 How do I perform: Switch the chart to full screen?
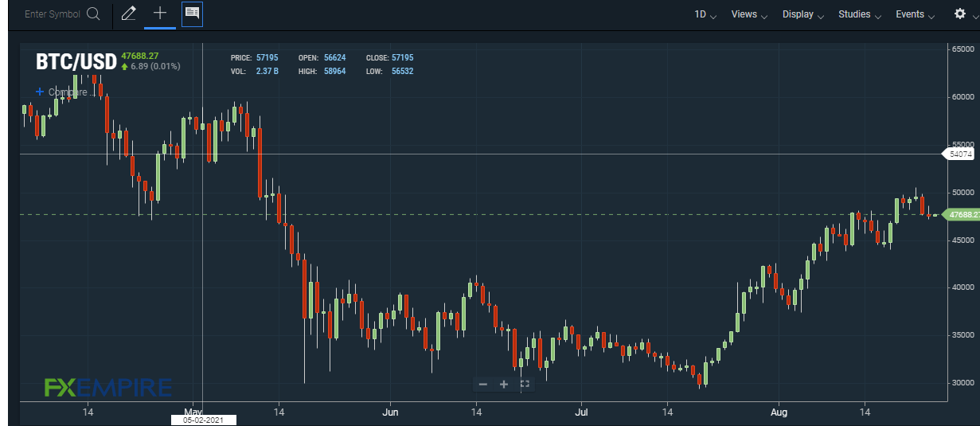click(x=524, y=385)
